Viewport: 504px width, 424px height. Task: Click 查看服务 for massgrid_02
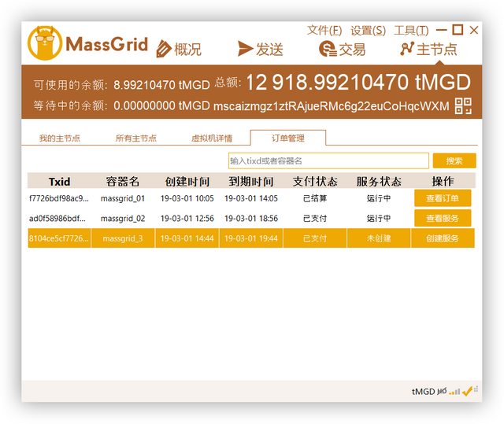coord(443,218)
